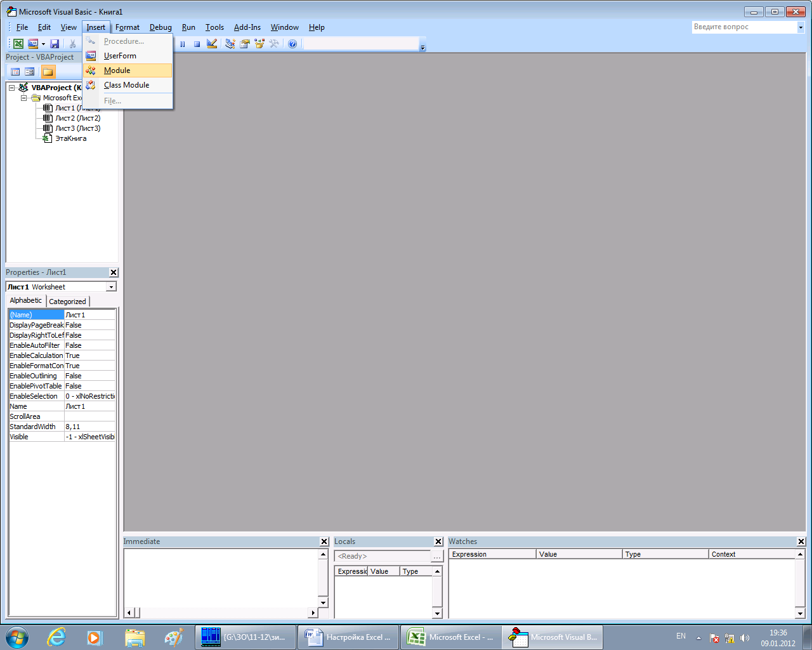Click the Введите вопрос help search box
This screenshot has width=812, height=650.
pyautogui.click(x=745, y=27)
